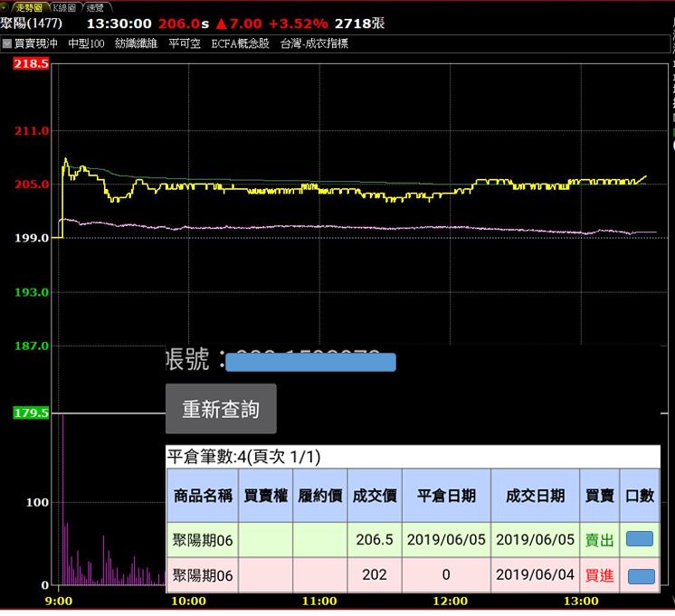Image resolution: width=675 pixels, height=616 pixels.
Task: Click the 履約價 column header
Action: pyautogui.click(x=319, y=496)
